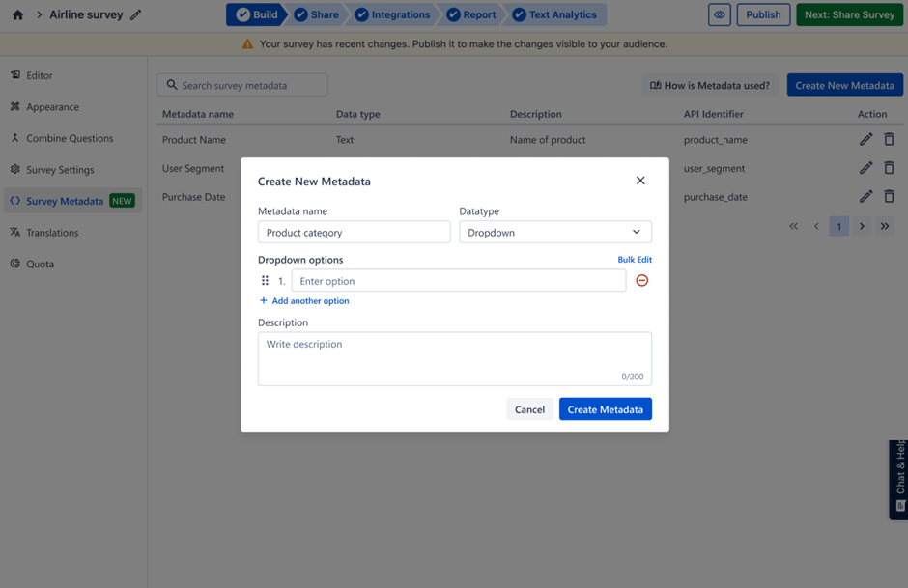Grab the drag handle for option 1
The image size is (908, 588).
point(265,281)
